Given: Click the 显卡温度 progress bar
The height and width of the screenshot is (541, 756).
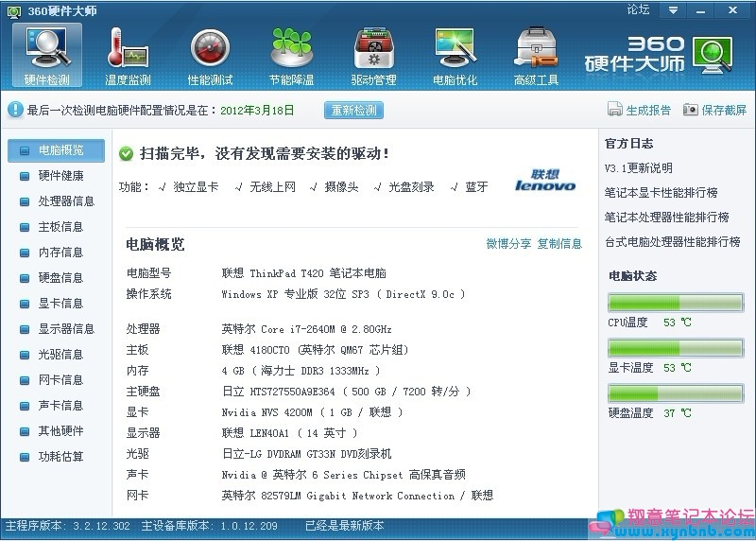Looking at the screenshot, I should point(676,348).
